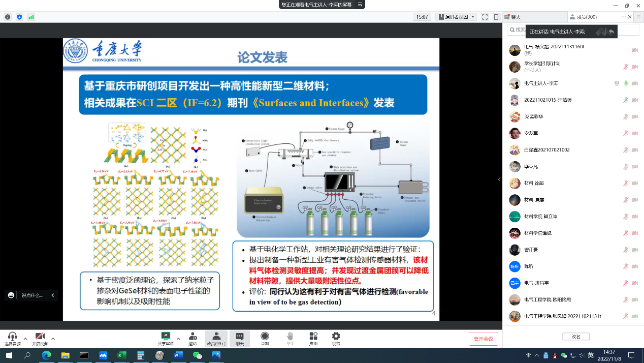Click the rename button below member list

tap(576, 337)
